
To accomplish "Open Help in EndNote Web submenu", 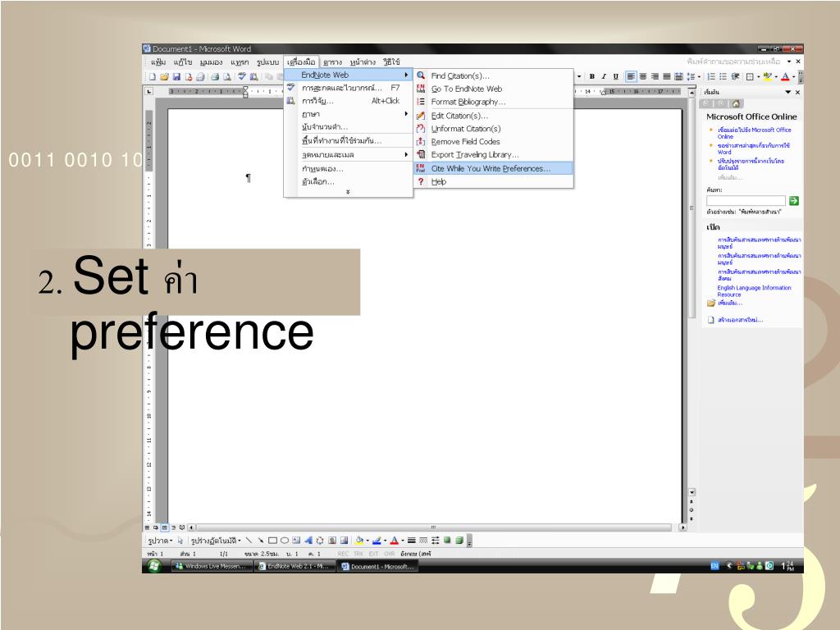I will (x=493, y=181).
